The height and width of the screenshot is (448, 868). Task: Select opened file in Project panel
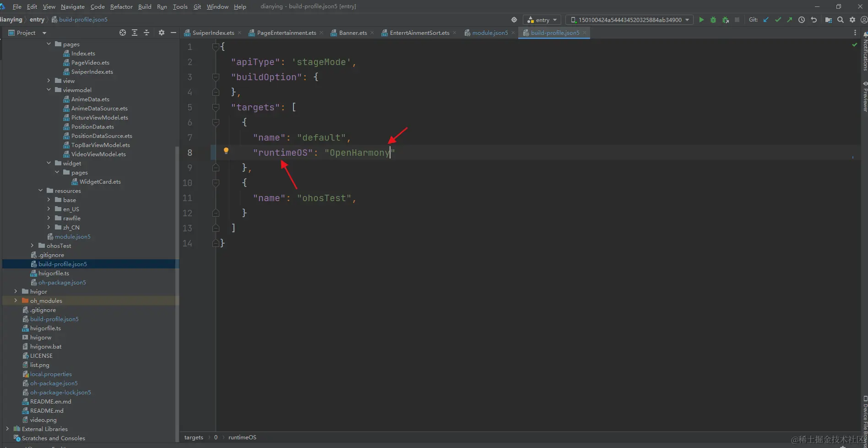123,33
